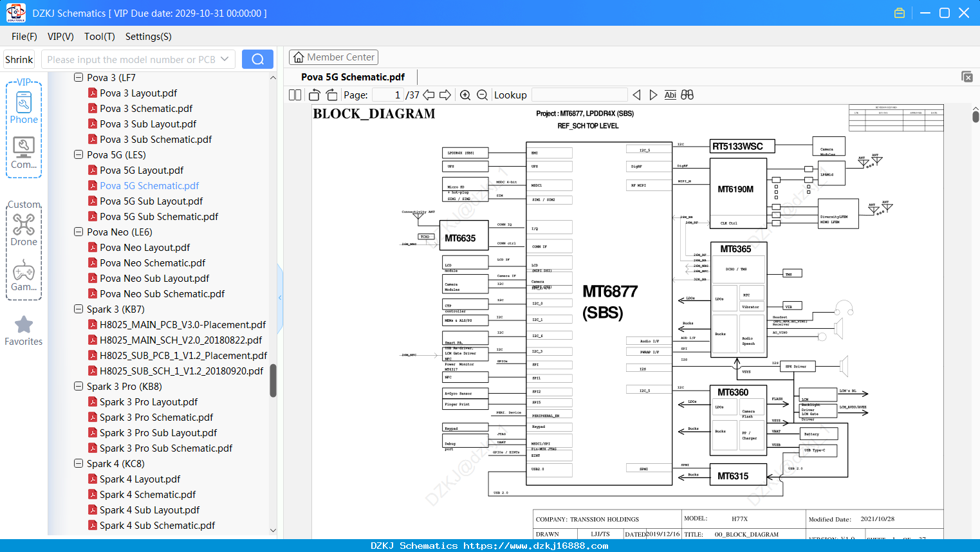Open the File(F) menu
This screenshot has height=552, width=980.
[x=24, y=37]
